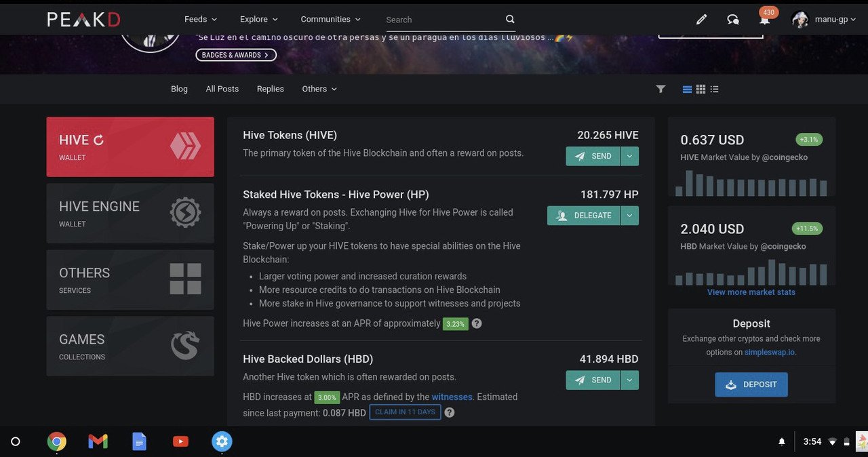Switch to the card list view icon

click(x=687, y=89)
